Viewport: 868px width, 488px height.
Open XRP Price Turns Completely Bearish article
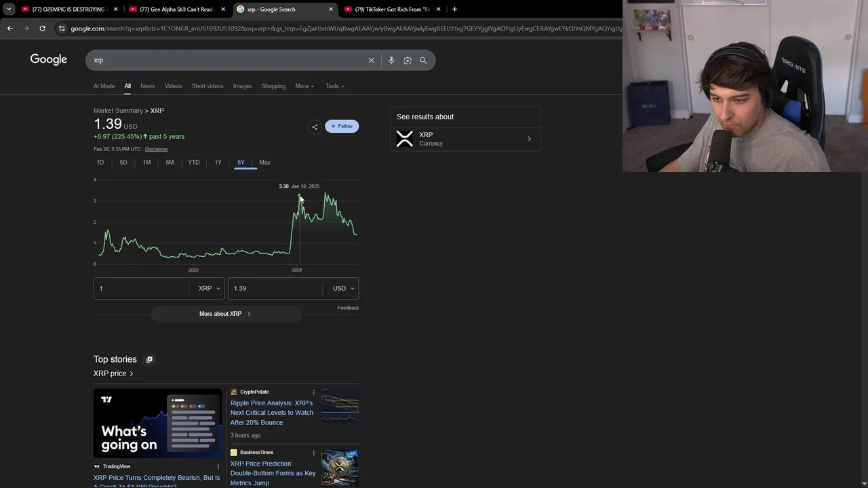[x=157, y=481]
